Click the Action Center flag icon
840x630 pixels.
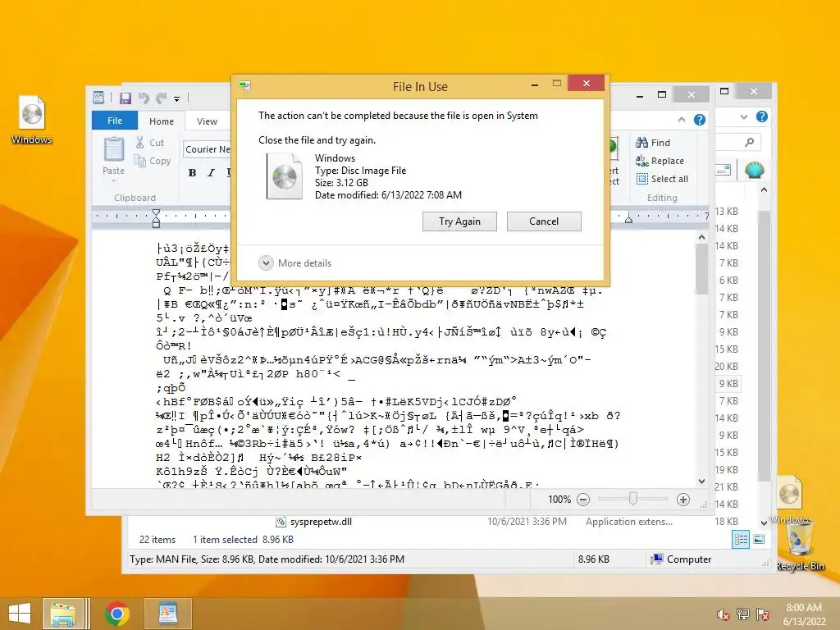click(763, 614)
